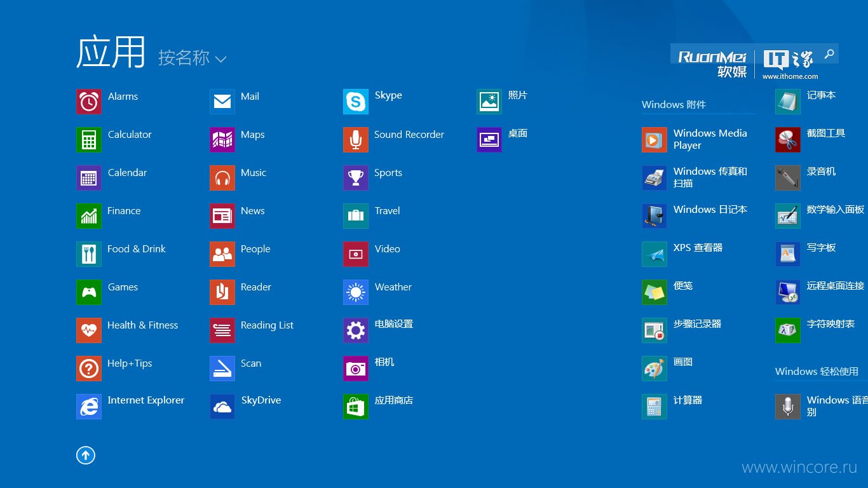
Task: Open the 录音机 recorder icon
Action: tap(788, 178)
